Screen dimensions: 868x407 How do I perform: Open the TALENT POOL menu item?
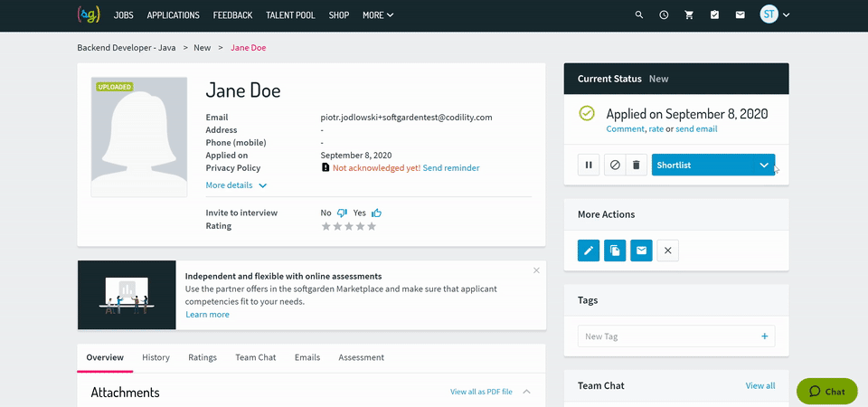tap(290, 15)
